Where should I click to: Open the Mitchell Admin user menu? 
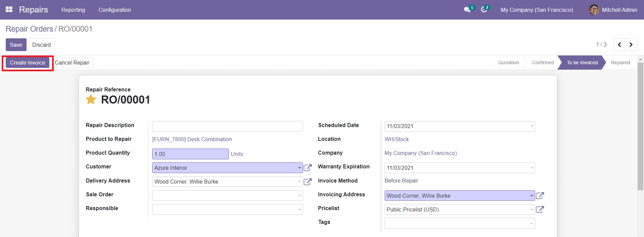pos(613,10)
